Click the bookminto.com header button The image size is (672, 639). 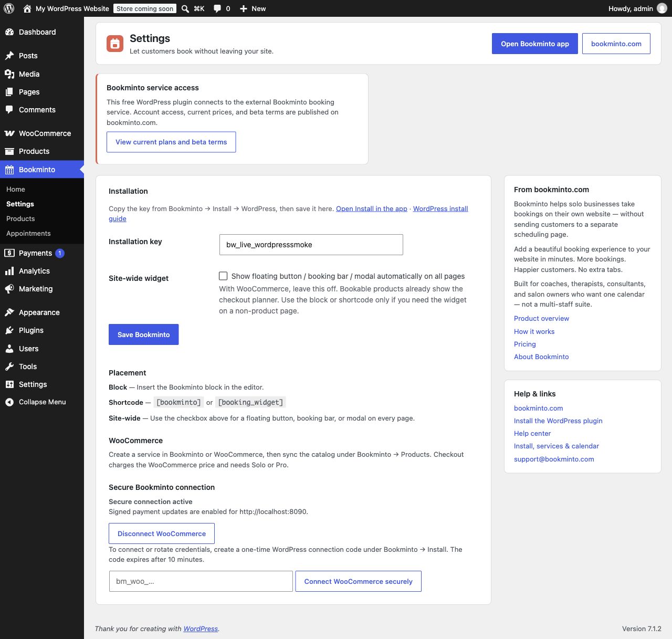coord(616,44)
